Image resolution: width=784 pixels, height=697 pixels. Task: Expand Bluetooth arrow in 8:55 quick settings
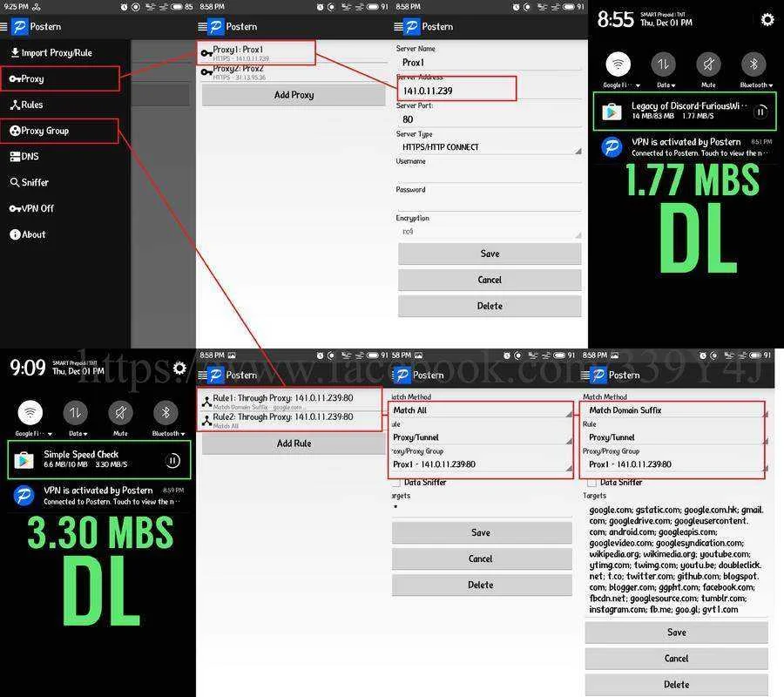tap(771, 85)
